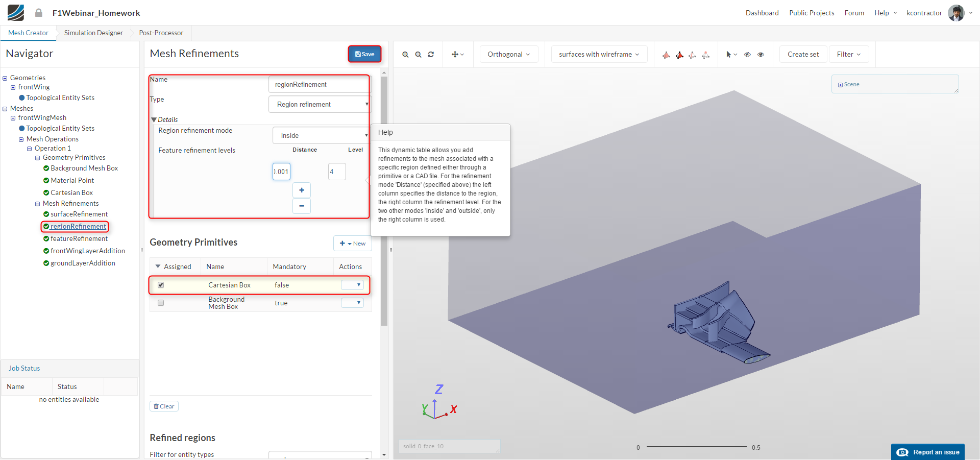Click the hide selection crossed-eye icon

[747, 55]
